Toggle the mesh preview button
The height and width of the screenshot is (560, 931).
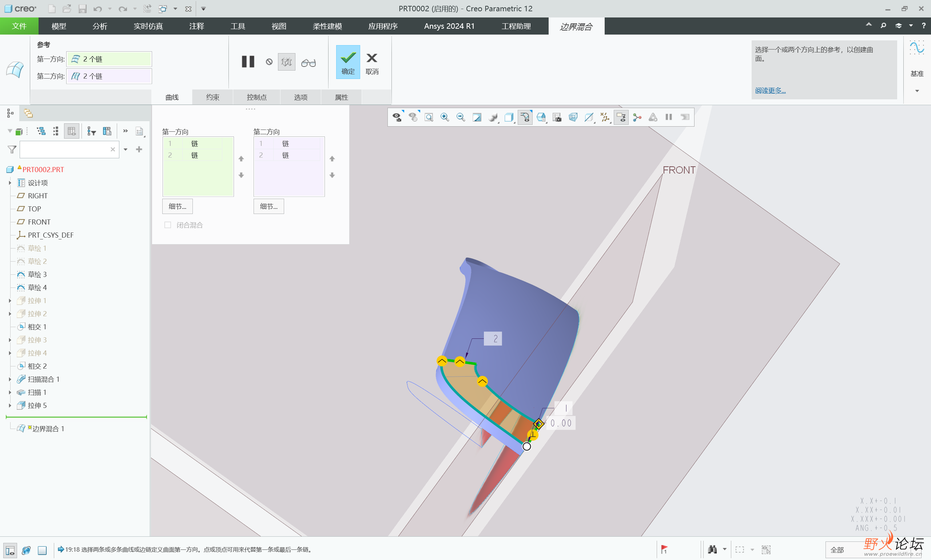287,62
